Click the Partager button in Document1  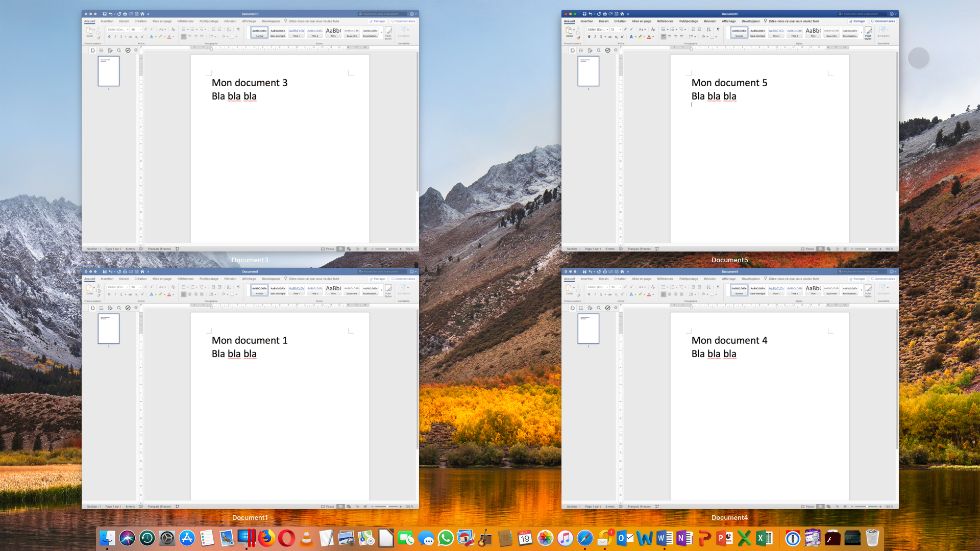(378, 279)
